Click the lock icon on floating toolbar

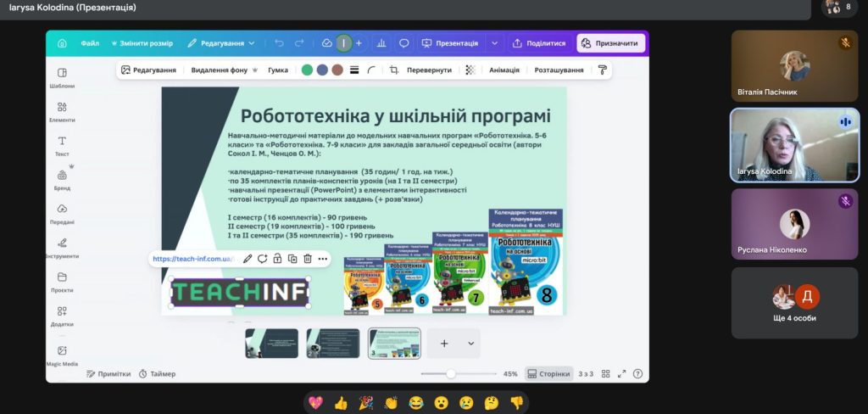277,259
